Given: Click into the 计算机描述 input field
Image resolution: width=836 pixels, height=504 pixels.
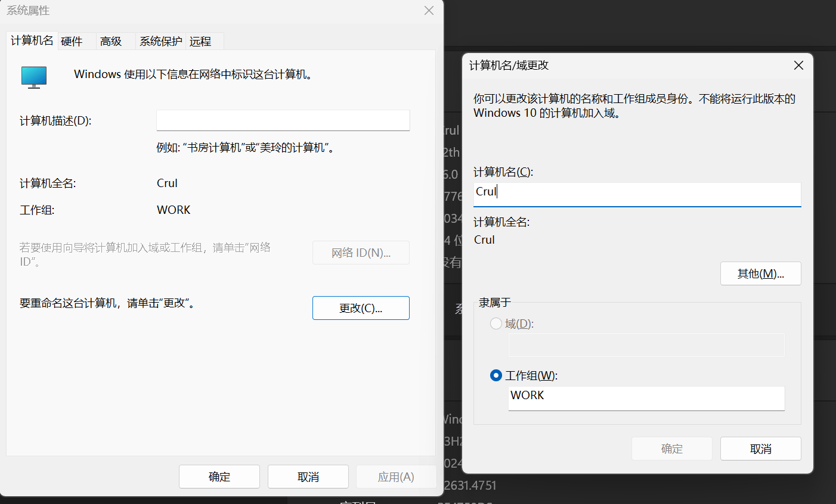Looking at the screenshot, I should 283,120.
